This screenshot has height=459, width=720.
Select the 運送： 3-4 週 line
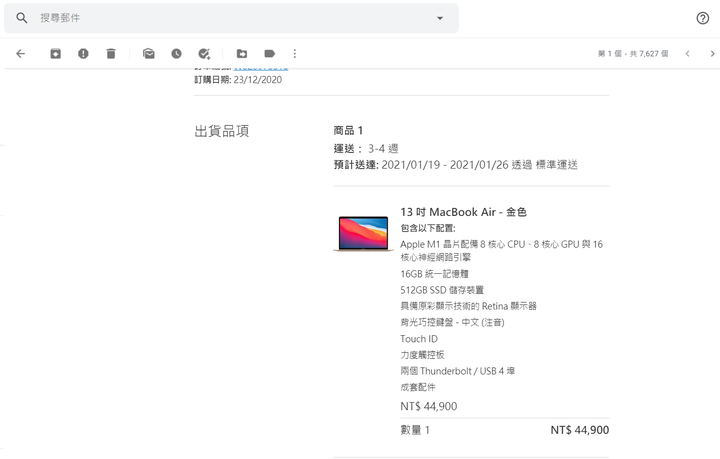366,149
